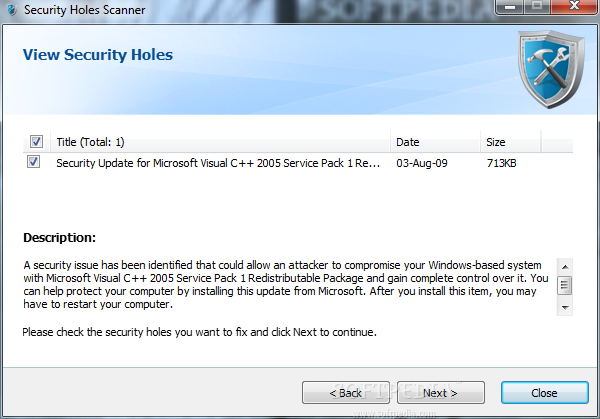Click the 03-Aug-09 date cell
Viewport: 600px width, 419px height.
click(422, 163)
